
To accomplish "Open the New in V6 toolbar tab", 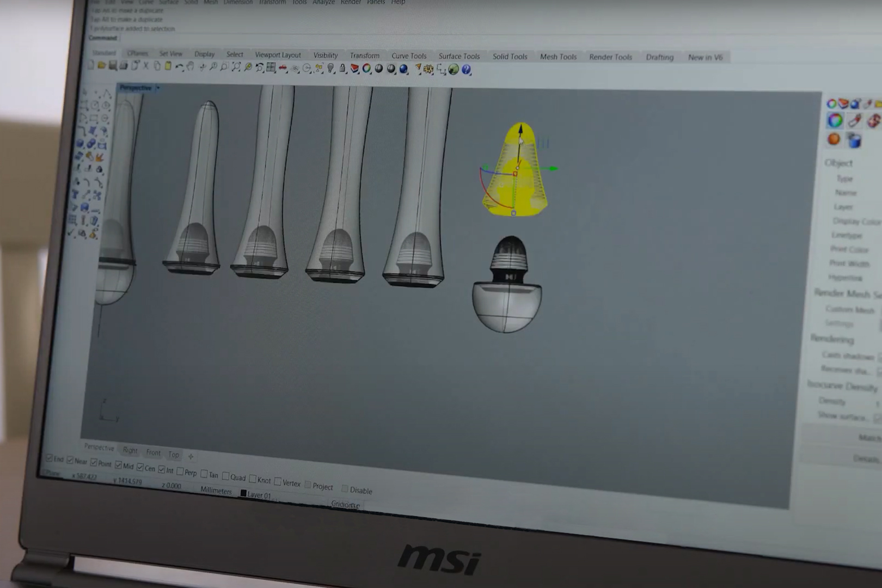I will 705,57.
